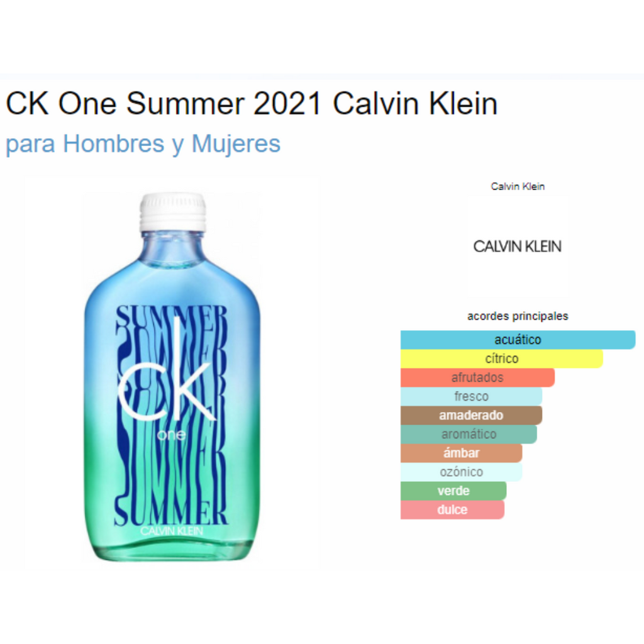Click the afrutados accord bar
The width and height of the screenshot is (644, 644).
tap(477, 377)
